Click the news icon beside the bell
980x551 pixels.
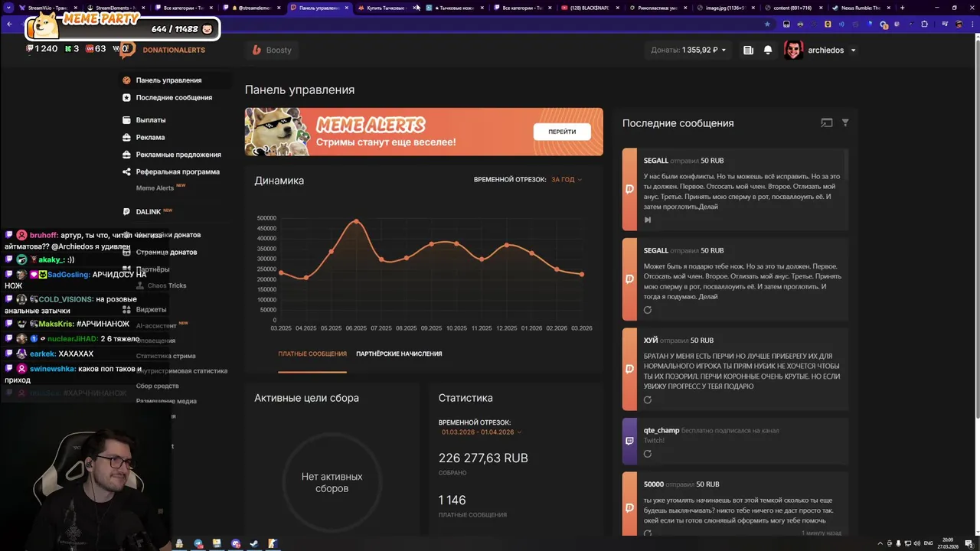tap(748, 51)
